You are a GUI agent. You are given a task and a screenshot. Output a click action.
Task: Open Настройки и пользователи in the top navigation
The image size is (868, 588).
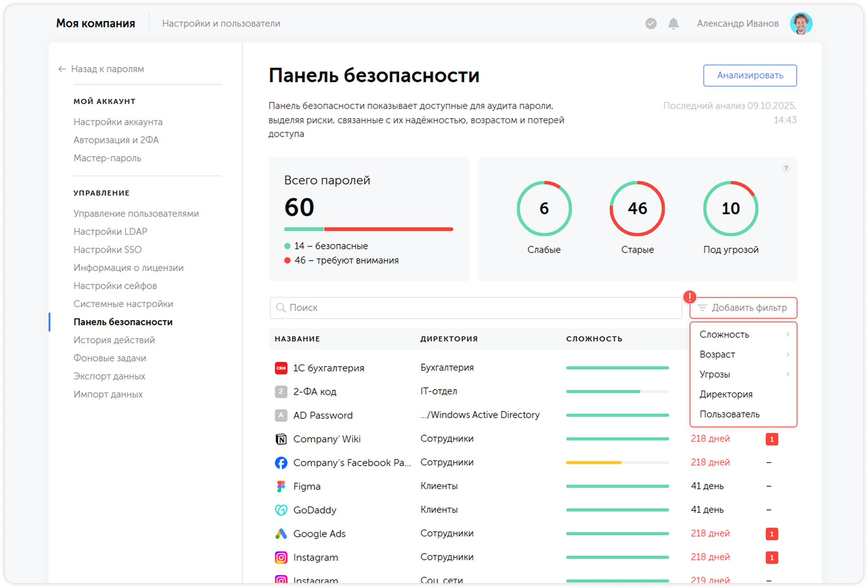[x=222, y=23]
